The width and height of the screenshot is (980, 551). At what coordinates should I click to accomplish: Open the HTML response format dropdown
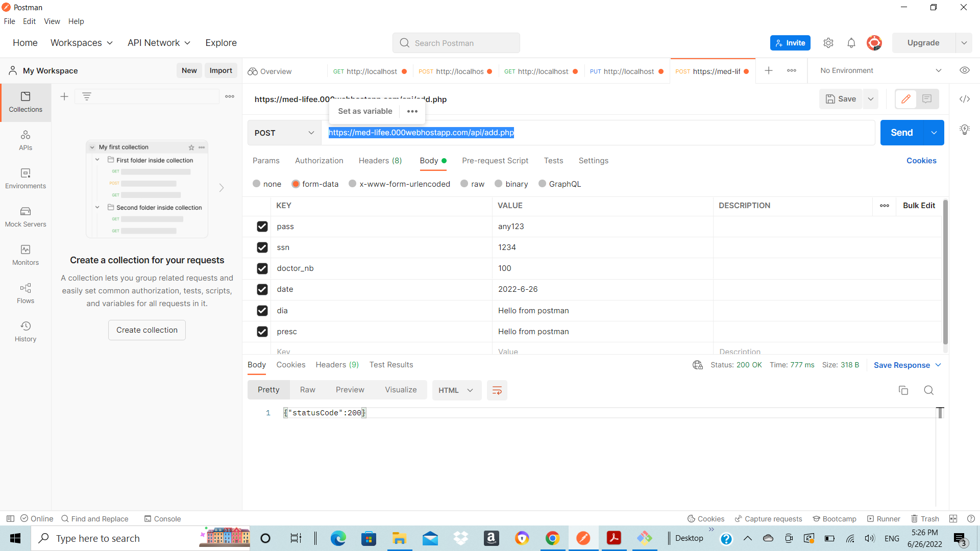tap(456, 390)
